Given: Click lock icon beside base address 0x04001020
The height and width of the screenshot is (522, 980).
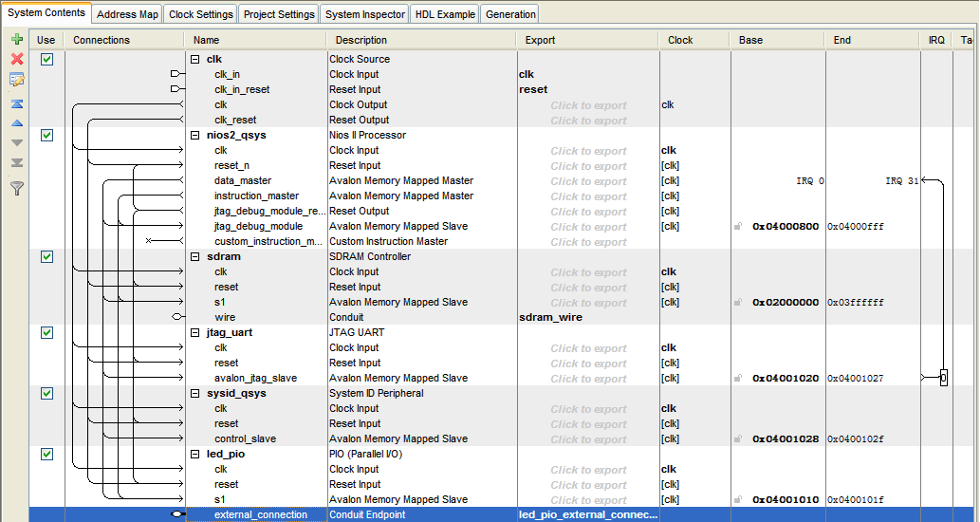Looking at the screenshot, I should 738,379.
